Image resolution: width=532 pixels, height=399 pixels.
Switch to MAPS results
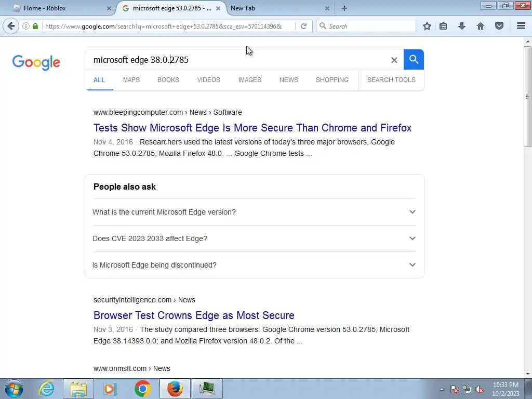[131, 80]
